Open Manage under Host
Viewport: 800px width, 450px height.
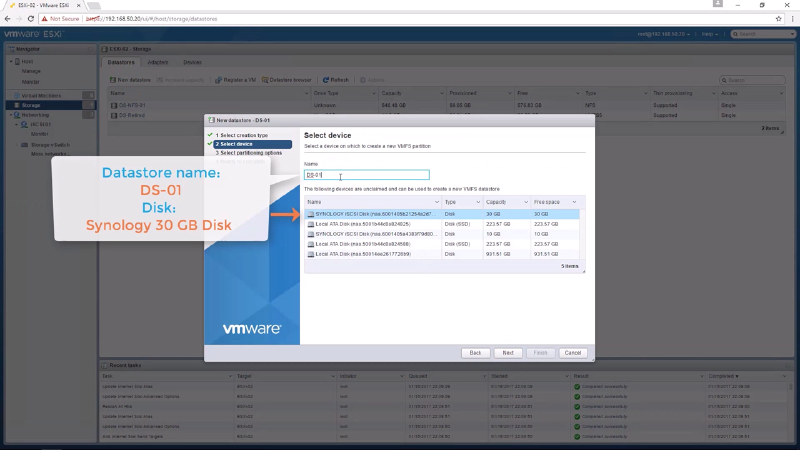click(31, 71)
